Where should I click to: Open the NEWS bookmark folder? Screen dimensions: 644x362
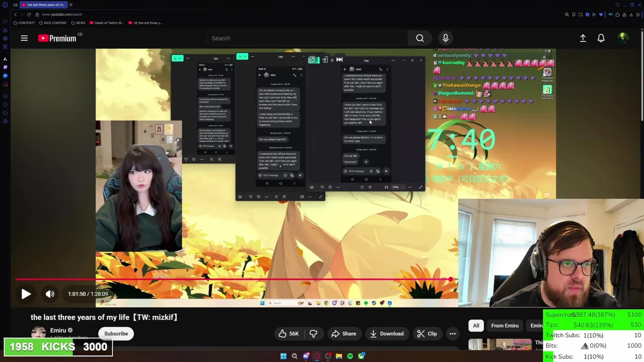[78, 23]
